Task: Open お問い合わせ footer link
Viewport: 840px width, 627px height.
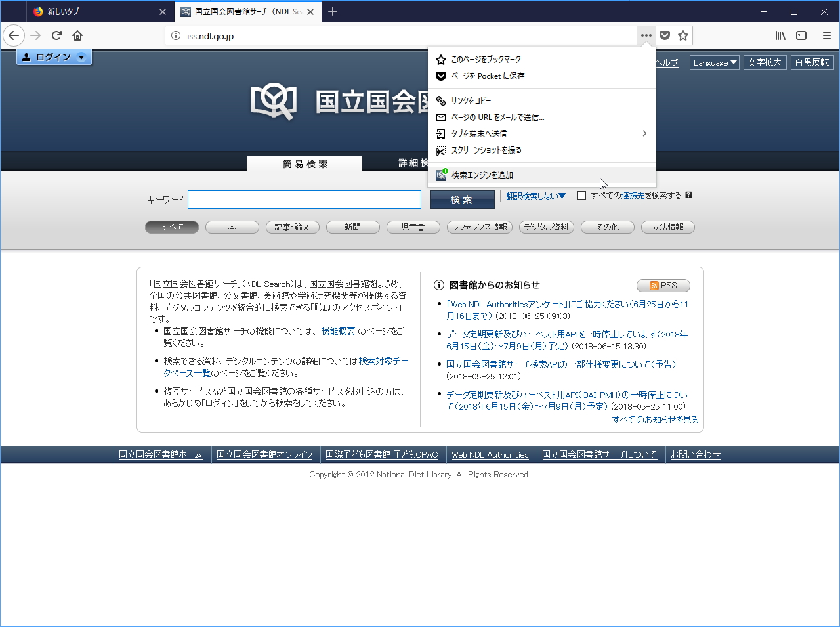Action: 696,454
